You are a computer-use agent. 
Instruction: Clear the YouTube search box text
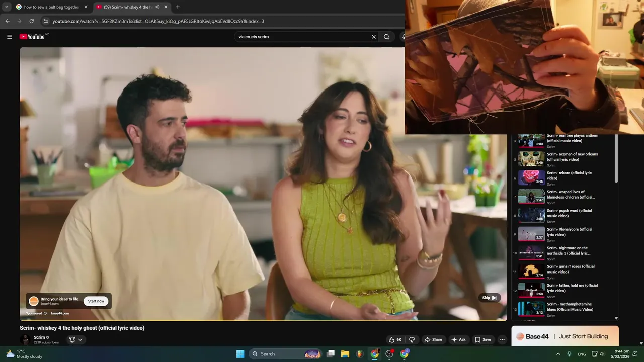374,37
